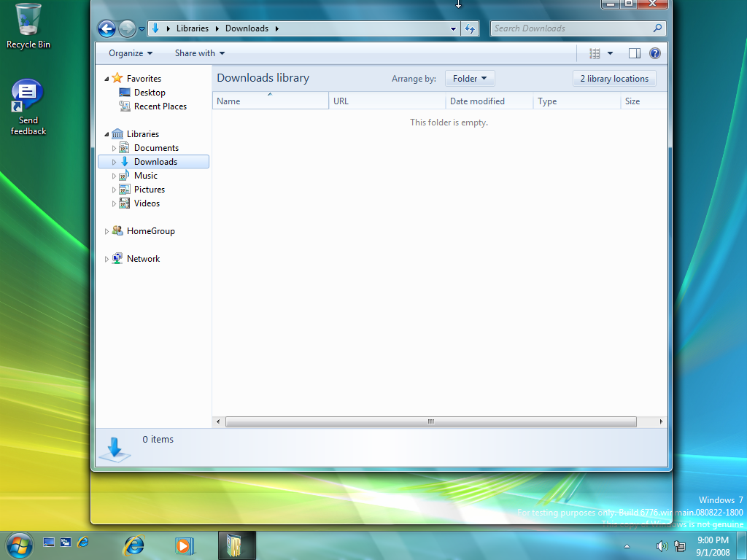Launch Windows Media Player from taskbar
This screenshot has height=560, width=747.
[184, 545]
